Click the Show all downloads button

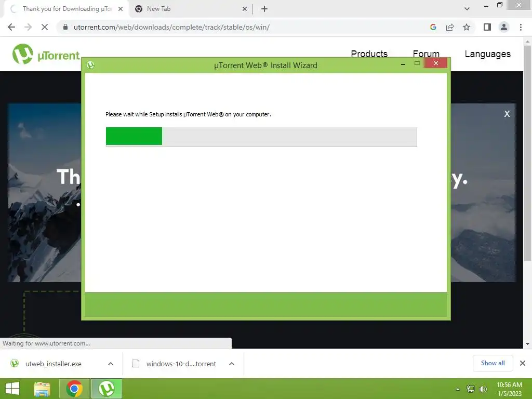[493, 363]
